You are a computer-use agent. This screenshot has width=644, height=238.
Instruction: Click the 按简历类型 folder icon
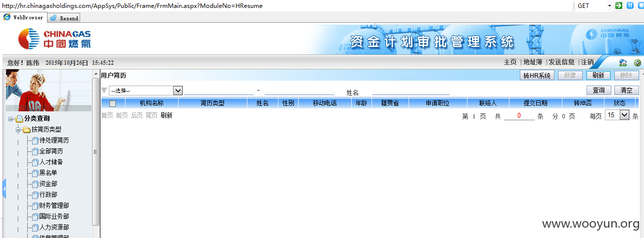[27, 130]
